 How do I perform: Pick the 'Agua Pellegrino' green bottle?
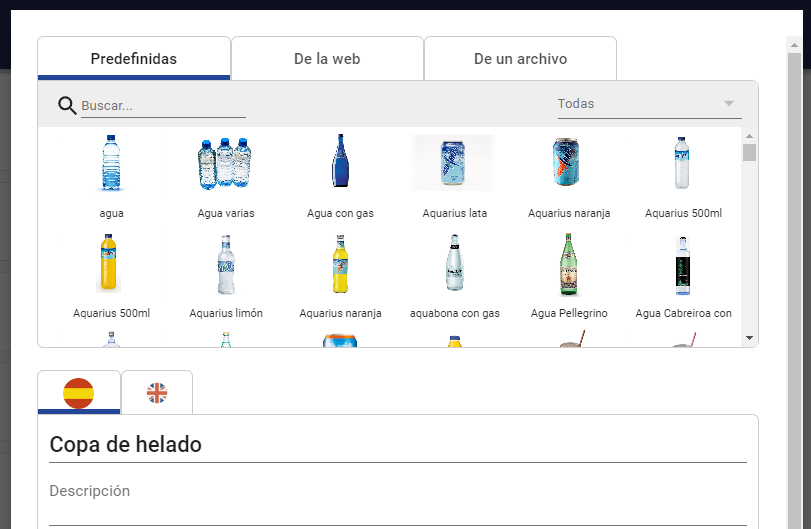click(569, 264)
